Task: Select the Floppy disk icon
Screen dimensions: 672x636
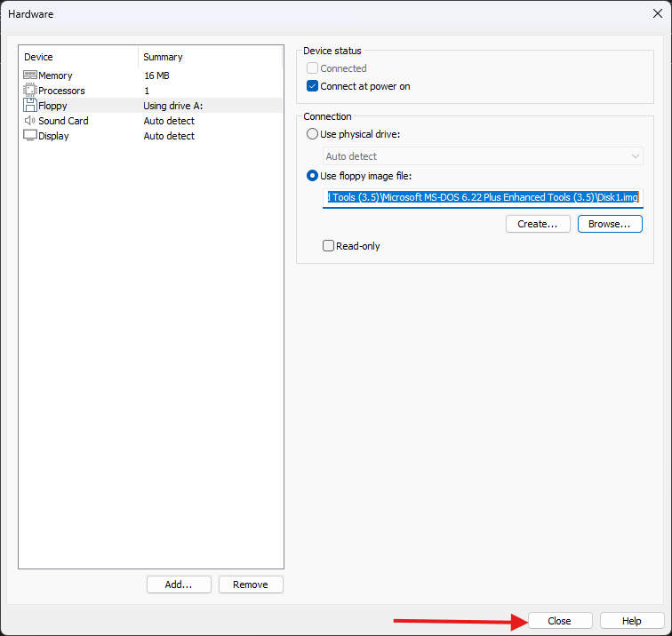Action: pos(30,106)
